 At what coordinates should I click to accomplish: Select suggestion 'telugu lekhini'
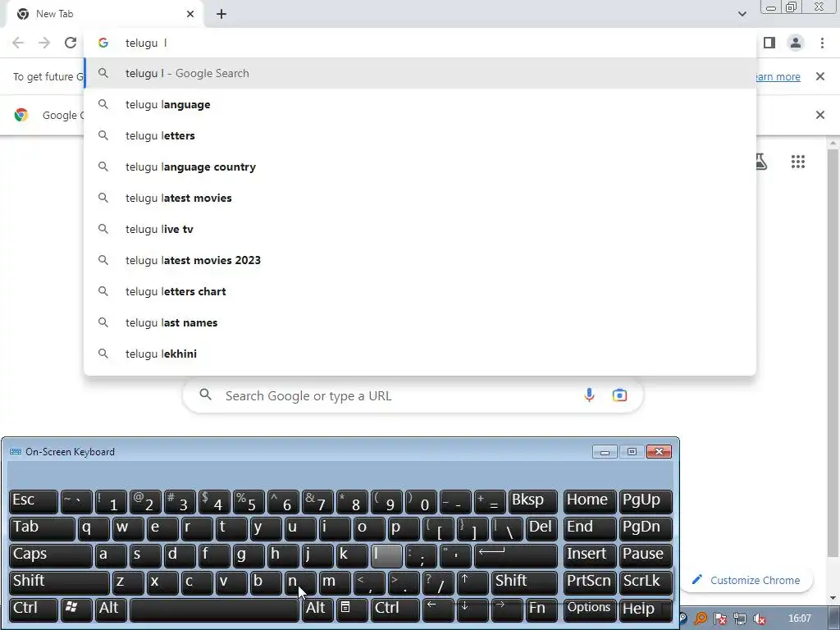(420, 353)
